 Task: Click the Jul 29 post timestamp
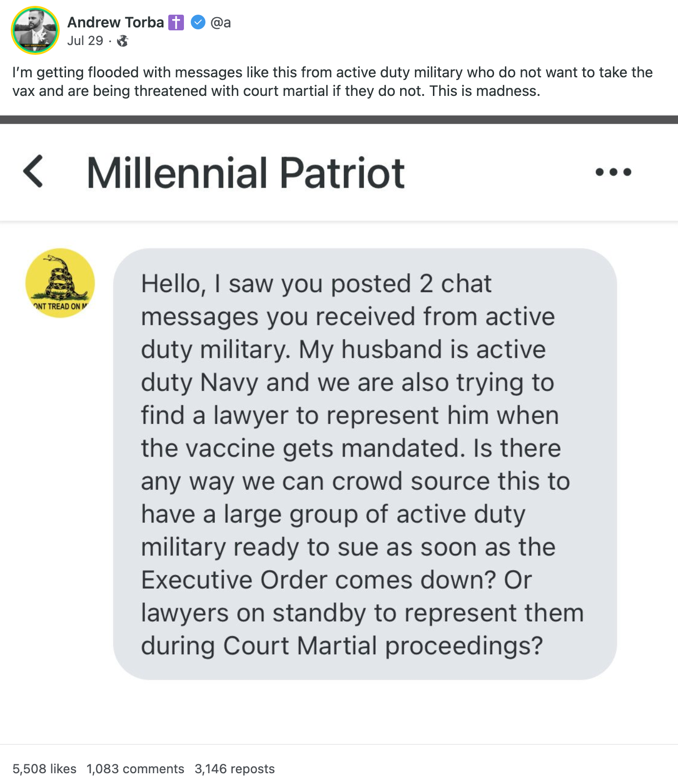(x=85, y=41)
